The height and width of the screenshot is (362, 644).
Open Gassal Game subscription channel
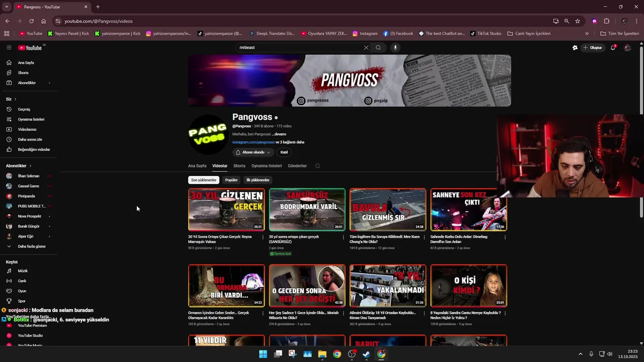click(x=28, y=186)
